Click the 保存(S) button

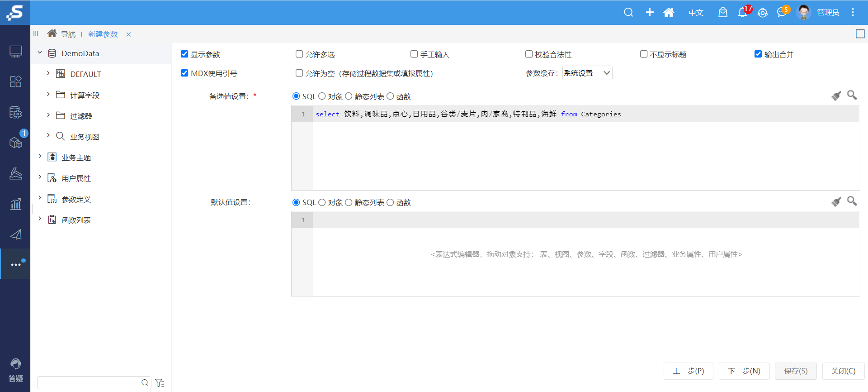pyautogui.click(x=796, y=371)
